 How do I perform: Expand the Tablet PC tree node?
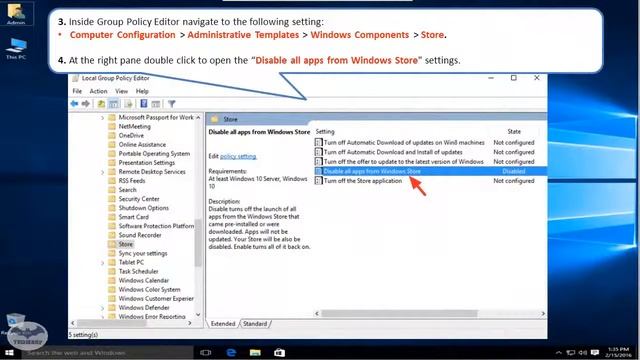tap(102, 263)
